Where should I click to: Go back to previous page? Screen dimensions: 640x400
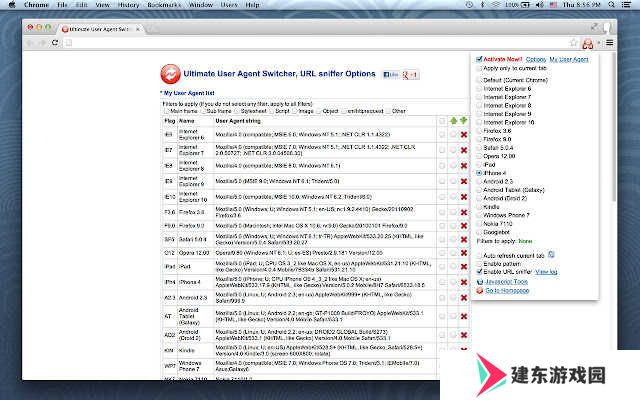pos(29,42)
